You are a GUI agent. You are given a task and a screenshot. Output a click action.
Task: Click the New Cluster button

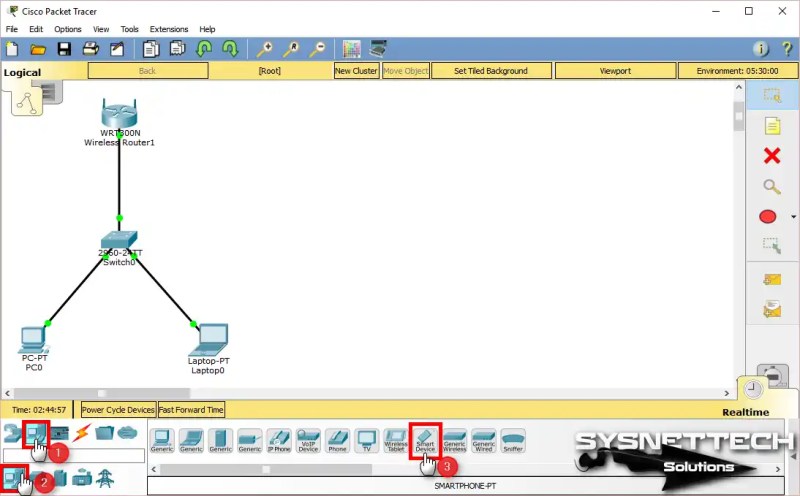coord(356,71)
